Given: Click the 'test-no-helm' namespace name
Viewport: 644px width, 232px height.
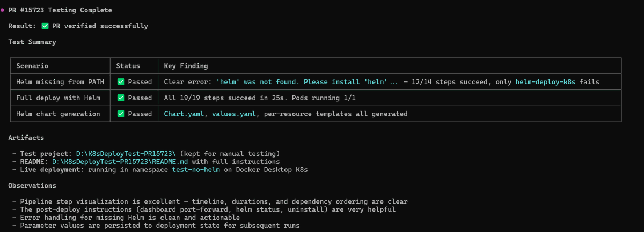Looking at the screenshot, I should (195, 169).
